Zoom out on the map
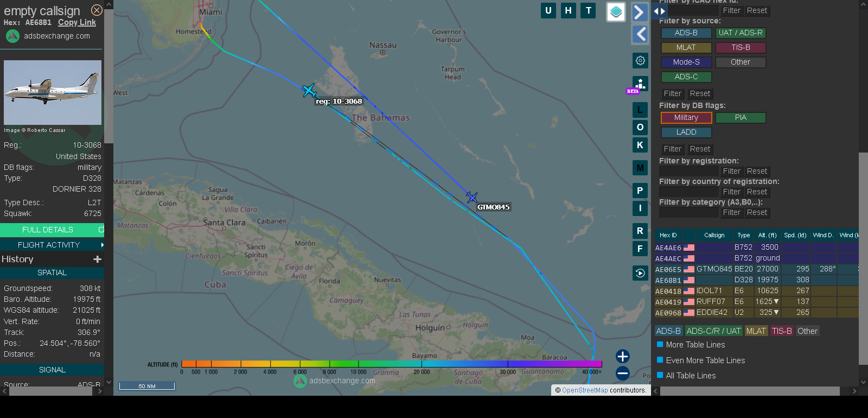 click(x=623, y=373)
